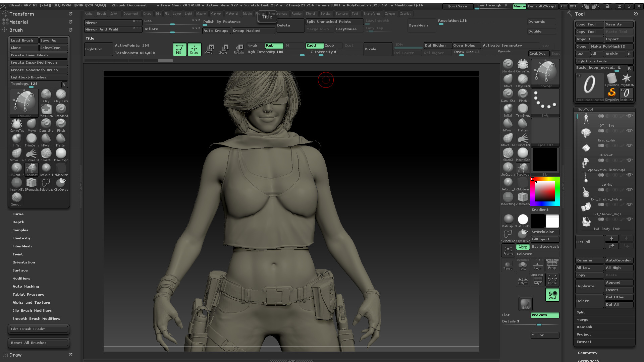Image resolution: width=644 pixels, height=362 pixels.
Task: Toggle Transp transparency button
Action: pyautogui.click(x=508, y=265)
